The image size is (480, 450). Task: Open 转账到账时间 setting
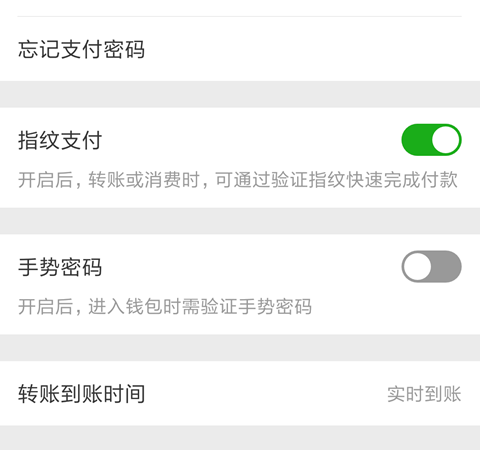(240, 393)
